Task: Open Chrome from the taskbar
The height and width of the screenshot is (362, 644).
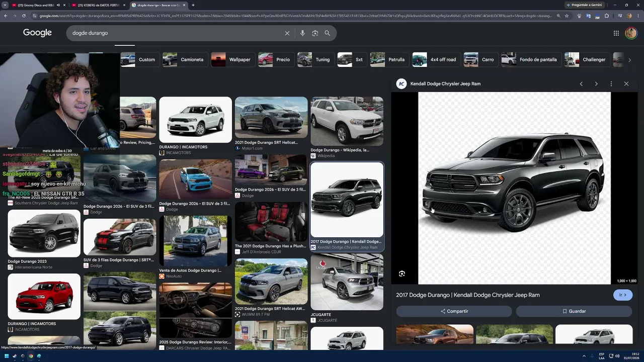Action: click(31, 356)
